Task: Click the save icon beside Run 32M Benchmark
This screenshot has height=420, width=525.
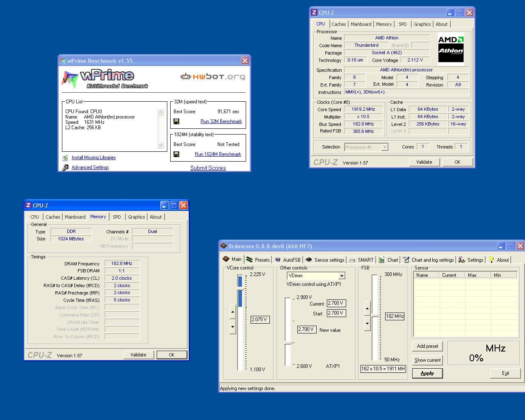Action: (x=176, y=121)
